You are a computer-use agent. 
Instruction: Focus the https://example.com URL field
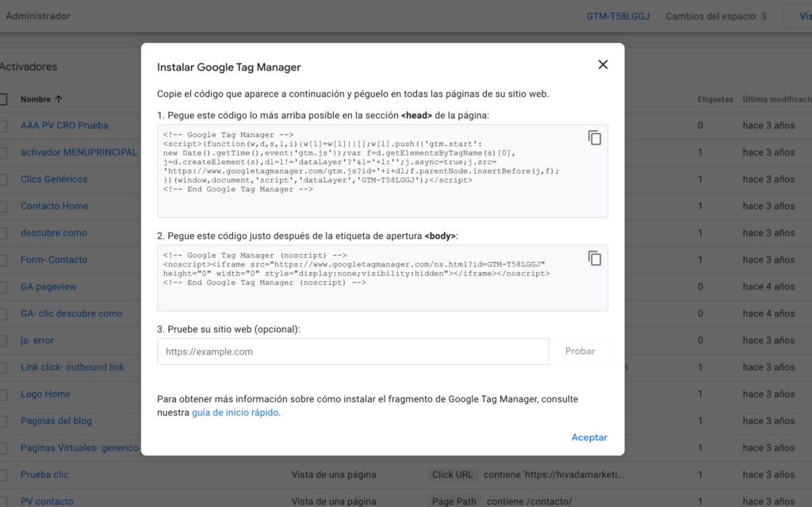pyautogui.click(x=353, y=351)
